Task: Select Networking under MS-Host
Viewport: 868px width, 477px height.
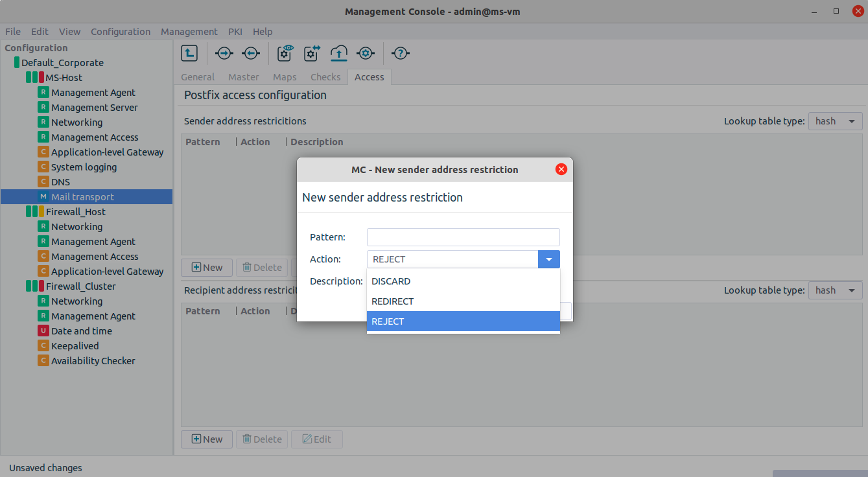Action: (x=76, y=122)
